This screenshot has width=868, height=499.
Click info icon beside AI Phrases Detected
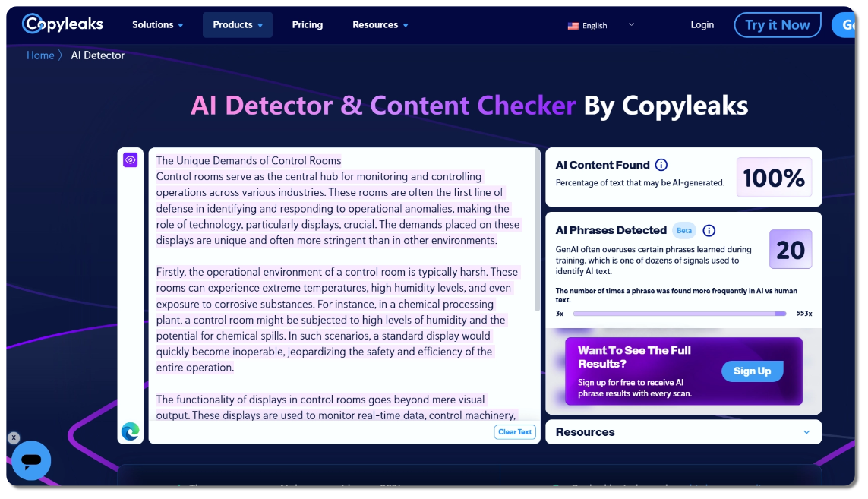point(709,230)
